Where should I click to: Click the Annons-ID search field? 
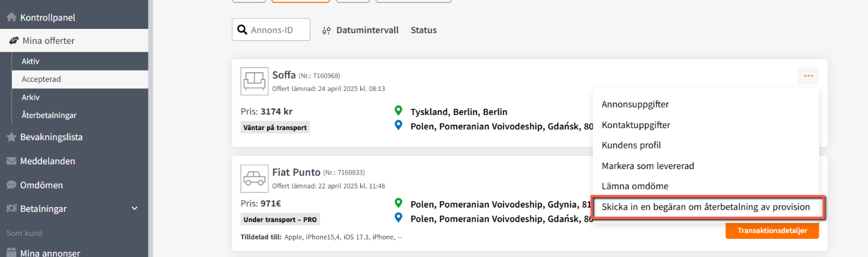(x=271, y=29)
